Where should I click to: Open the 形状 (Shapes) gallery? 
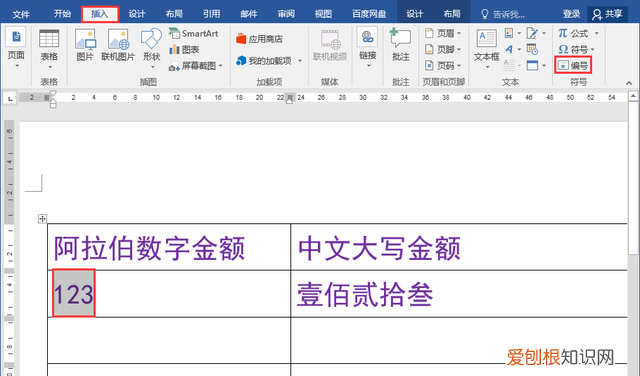151,48
